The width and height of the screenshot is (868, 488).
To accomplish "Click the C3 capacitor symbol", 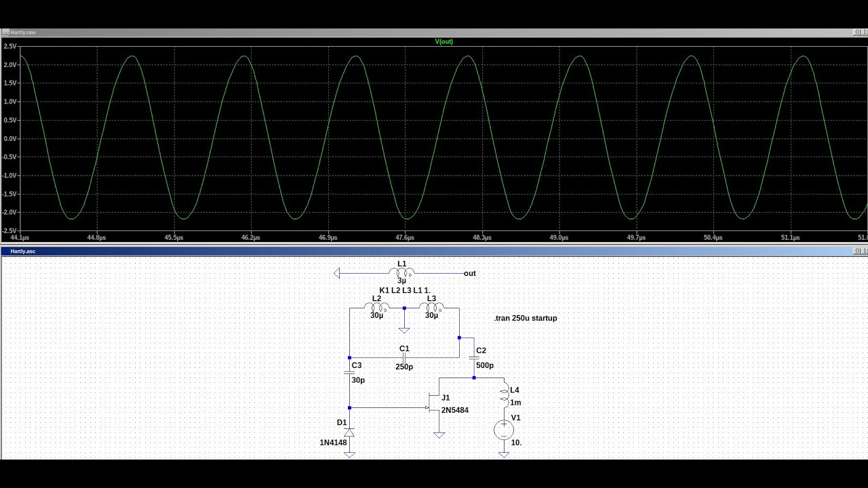I will (x=349, y=373).
